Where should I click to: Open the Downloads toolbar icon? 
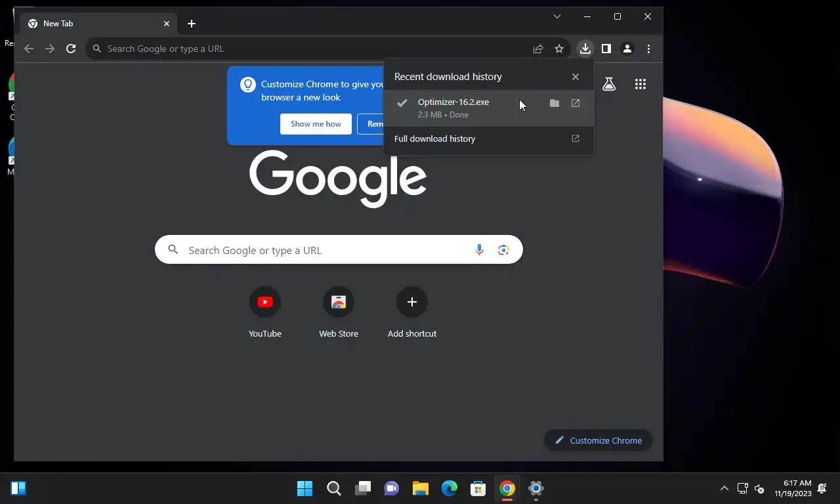click(x=585, y=49)
